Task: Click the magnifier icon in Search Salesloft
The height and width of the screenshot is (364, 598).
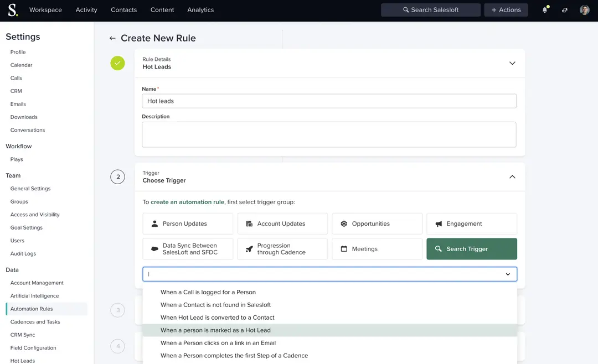Action: 406,10
